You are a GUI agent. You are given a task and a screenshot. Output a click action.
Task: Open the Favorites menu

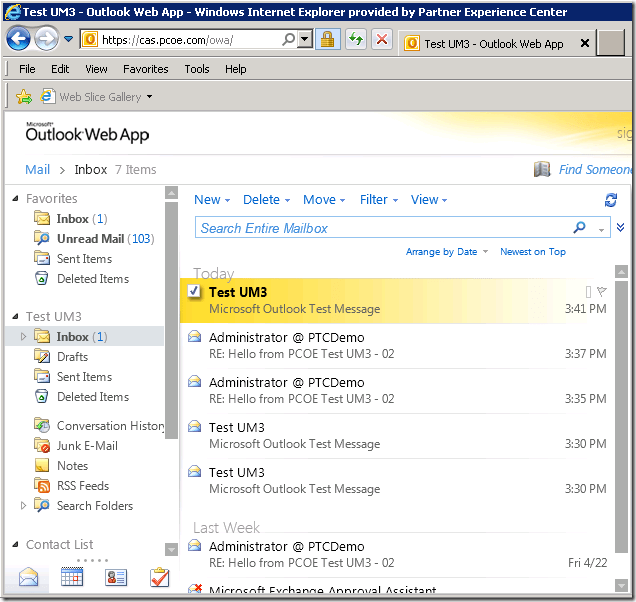[x=146, y=69]
